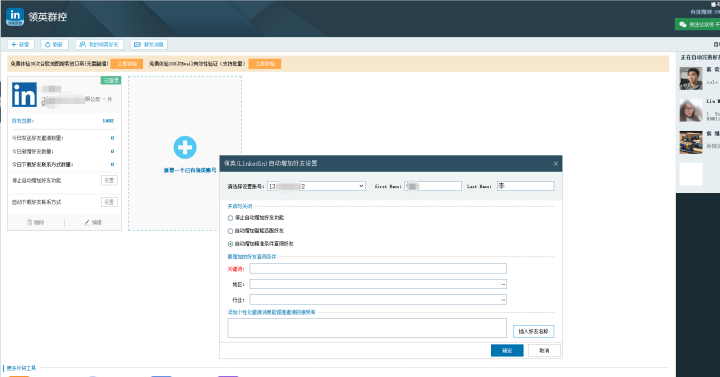Click the personalized invitation message text area

(x=367, y=328)
